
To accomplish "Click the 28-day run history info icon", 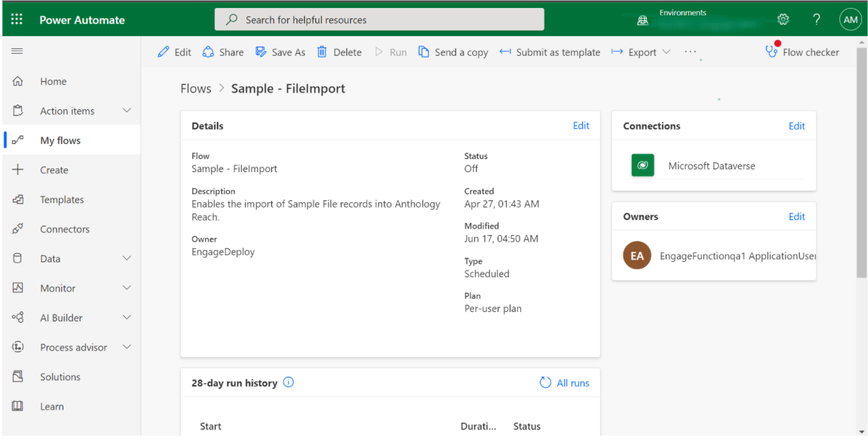I will [289, 382].
